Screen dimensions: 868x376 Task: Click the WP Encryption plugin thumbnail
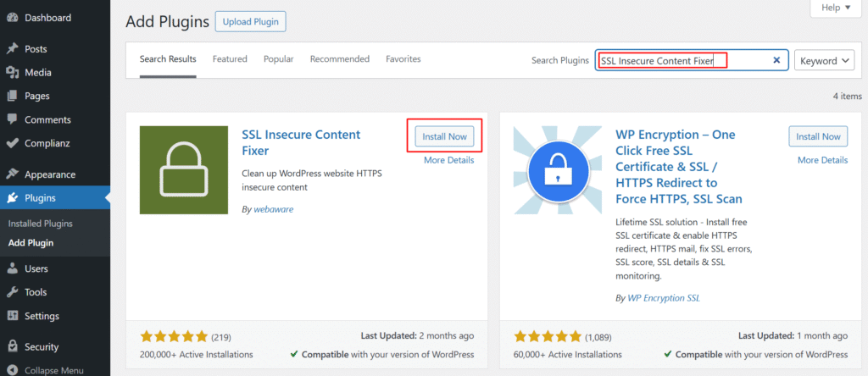point(559,173)
